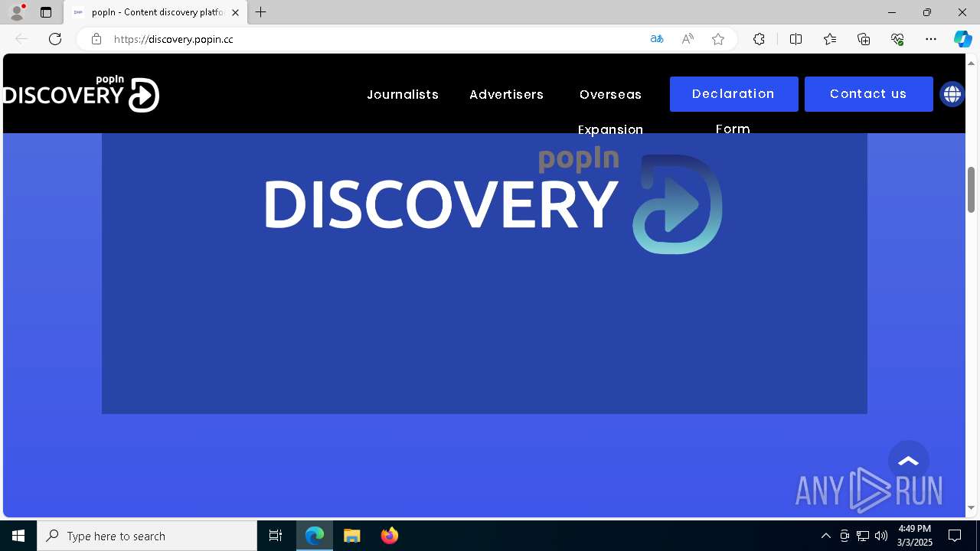Open the Journalists menu item
The height and width of the screenshot is (551, 980).
click(403, 94)
